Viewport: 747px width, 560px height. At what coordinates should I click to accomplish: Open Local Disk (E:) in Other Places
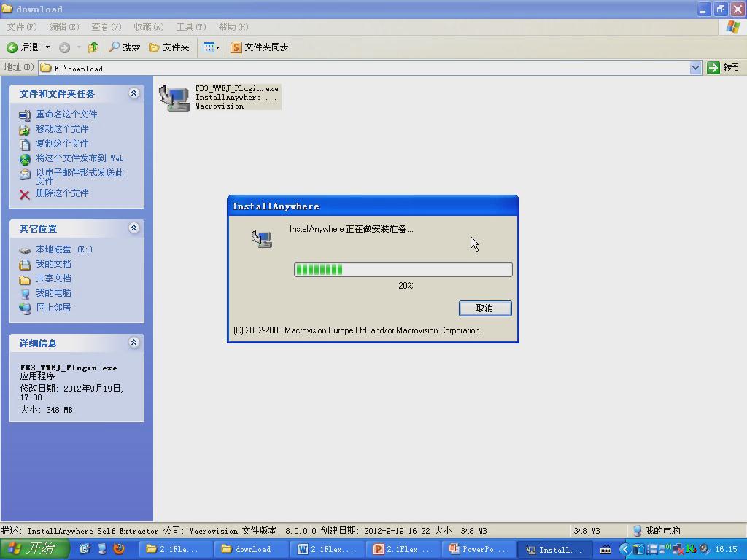point(64,249)
